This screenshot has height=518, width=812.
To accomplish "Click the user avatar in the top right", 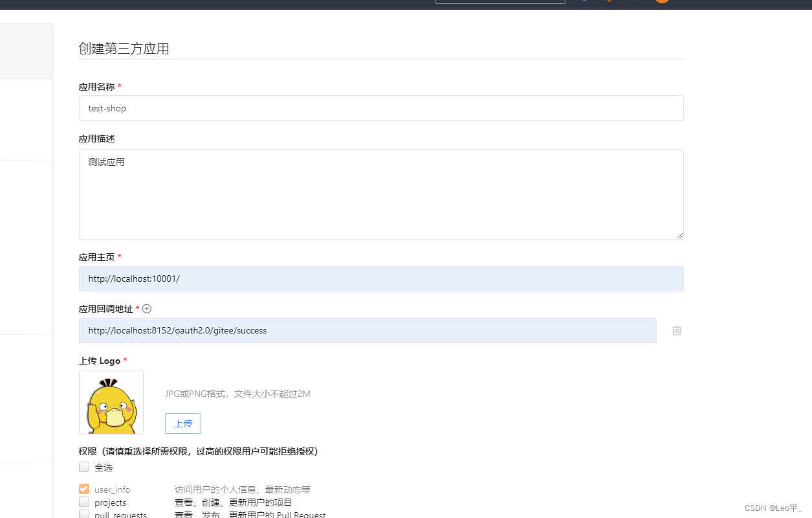I will point(662,2).
